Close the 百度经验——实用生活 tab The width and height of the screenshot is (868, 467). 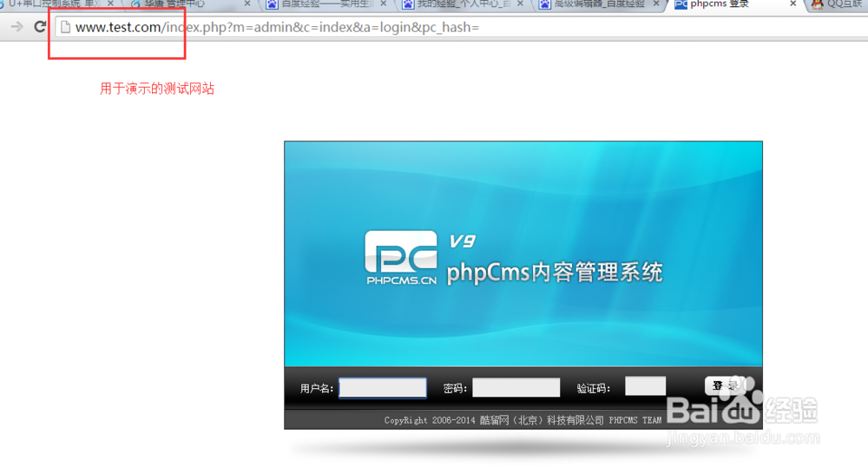pos(384,3)
